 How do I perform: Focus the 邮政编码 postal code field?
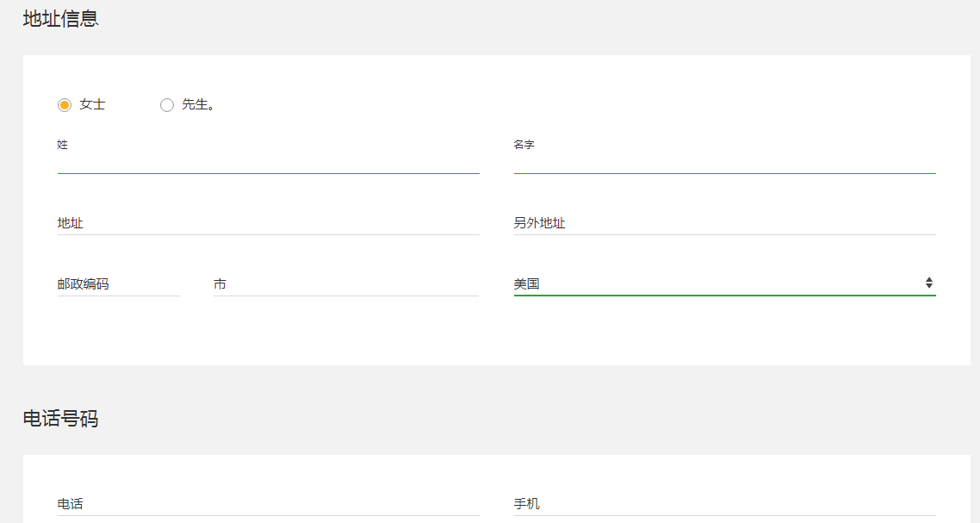(x=118, y=284)
